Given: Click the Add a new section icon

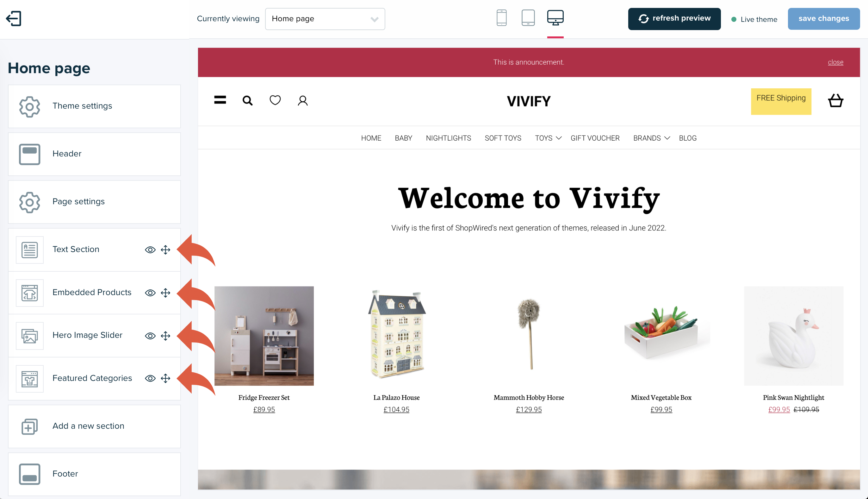Looking at the screenshot, I should click(x=30, y=426).
